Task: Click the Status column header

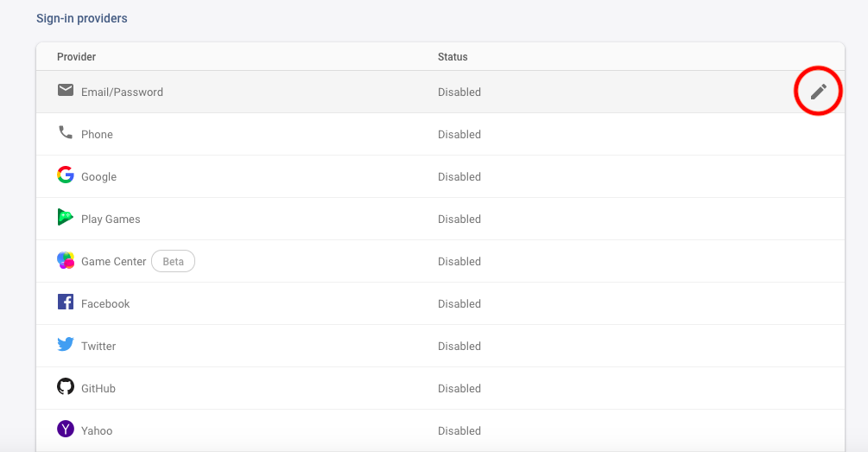Action: [x=453, y=57]
